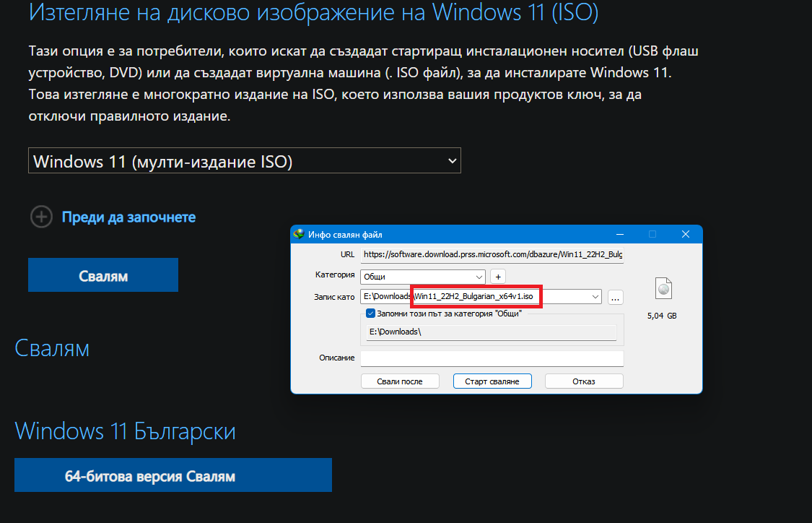Click the plus button to add a category
This screenshot has width=812, height=523.
point(497,277)
